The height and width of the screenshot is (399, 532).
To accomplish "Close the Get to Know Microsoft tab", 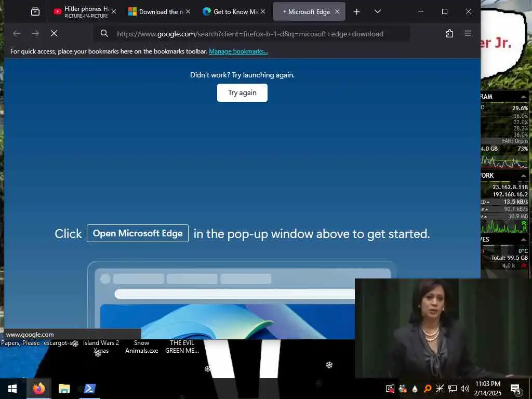I will (262, 12).
